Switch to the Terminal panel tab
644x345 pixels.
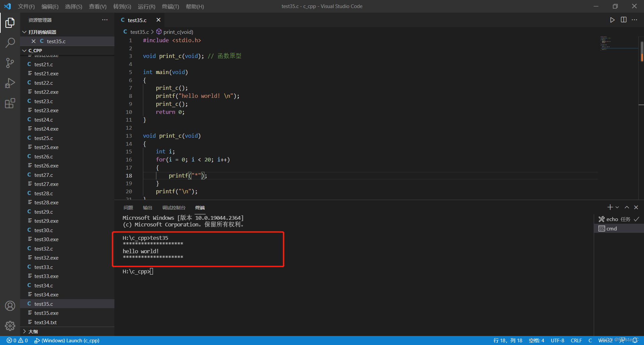[x=200, y=208]
